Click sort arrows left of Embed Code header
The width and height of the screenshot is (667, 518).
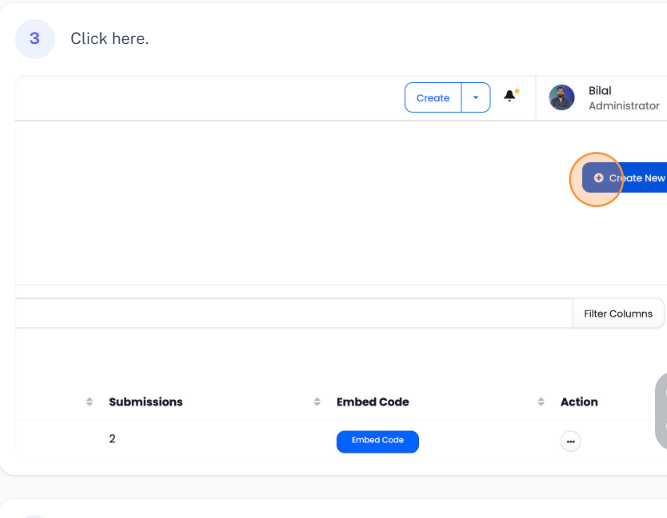318,402
